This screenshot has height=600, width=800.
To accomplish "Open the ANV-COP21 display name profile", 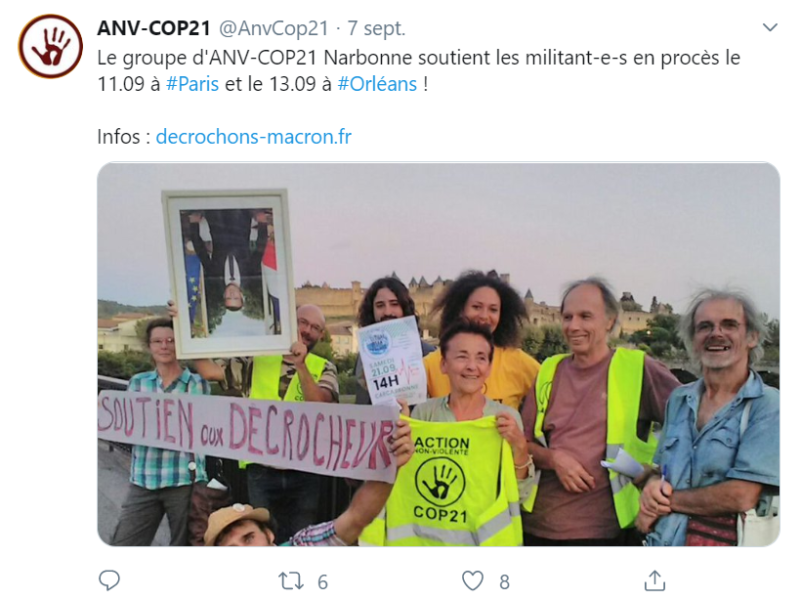I will (x=154, y=28).
